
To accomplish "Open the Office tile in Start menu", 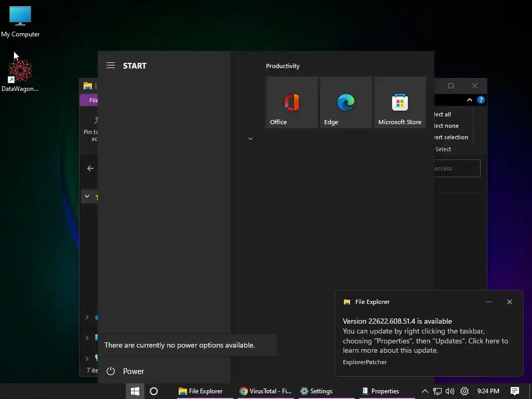I will pos(291,102).
